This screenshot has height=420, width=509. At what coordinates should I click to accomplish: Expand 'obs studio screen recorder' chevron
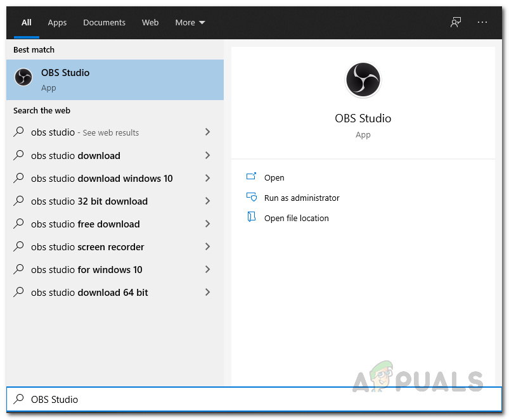click(x=208, y=246)
